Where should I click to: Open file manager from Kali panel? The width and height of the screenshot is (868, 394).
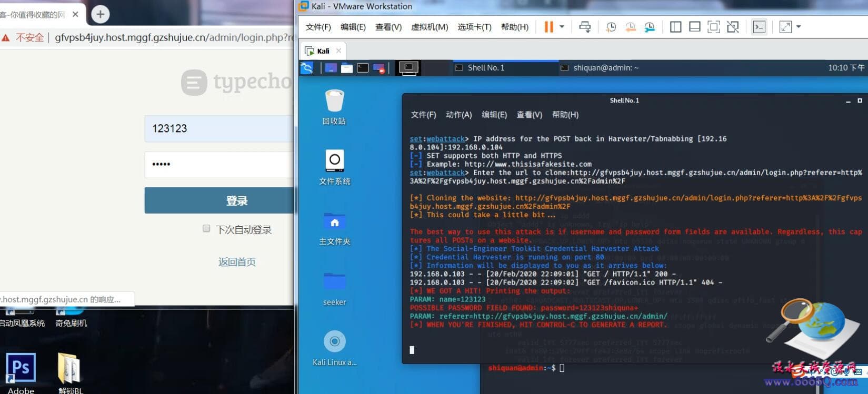(346, 68)
